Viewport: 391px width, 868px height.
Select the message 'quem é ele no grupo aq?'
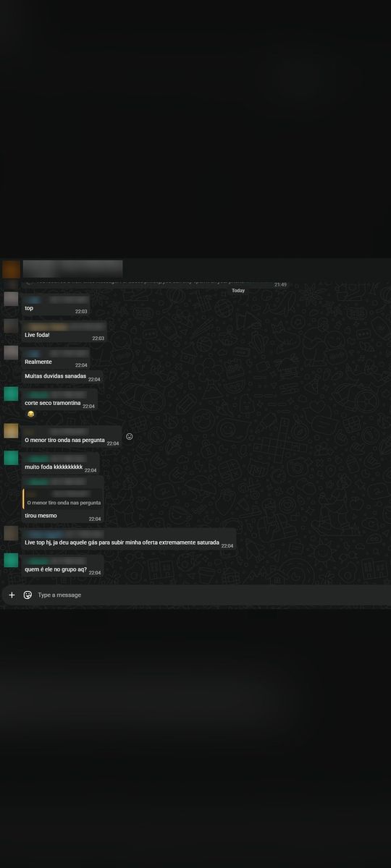[56, 569]
